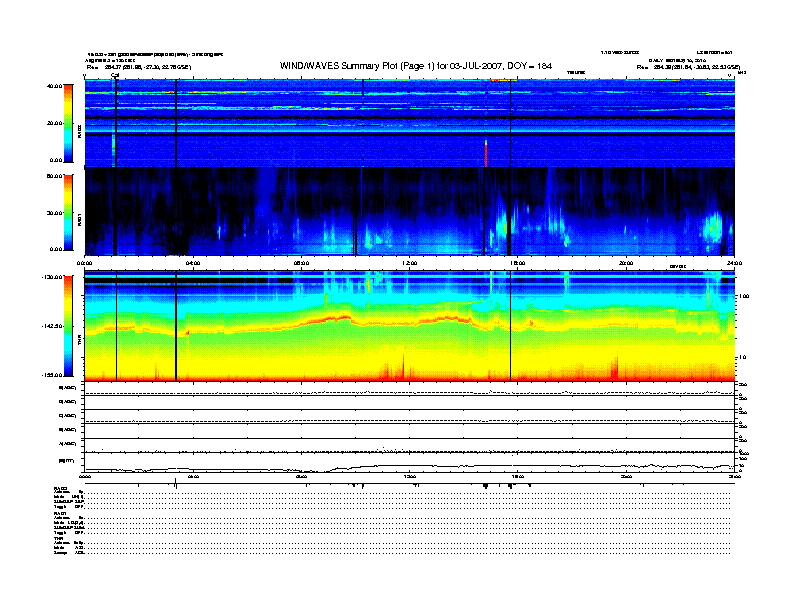Click the 00:00 time label below the RAD1 panel

point(84,263)
